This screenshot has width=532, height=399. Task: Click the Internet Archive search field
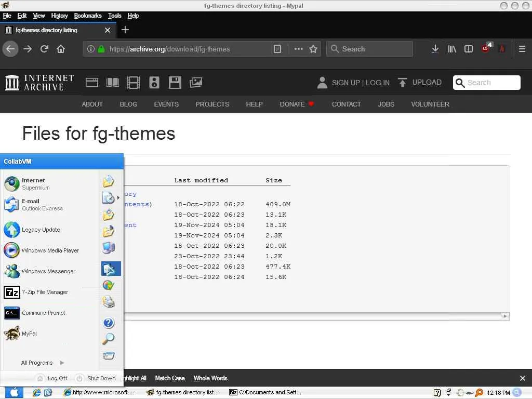click(486, 83)
